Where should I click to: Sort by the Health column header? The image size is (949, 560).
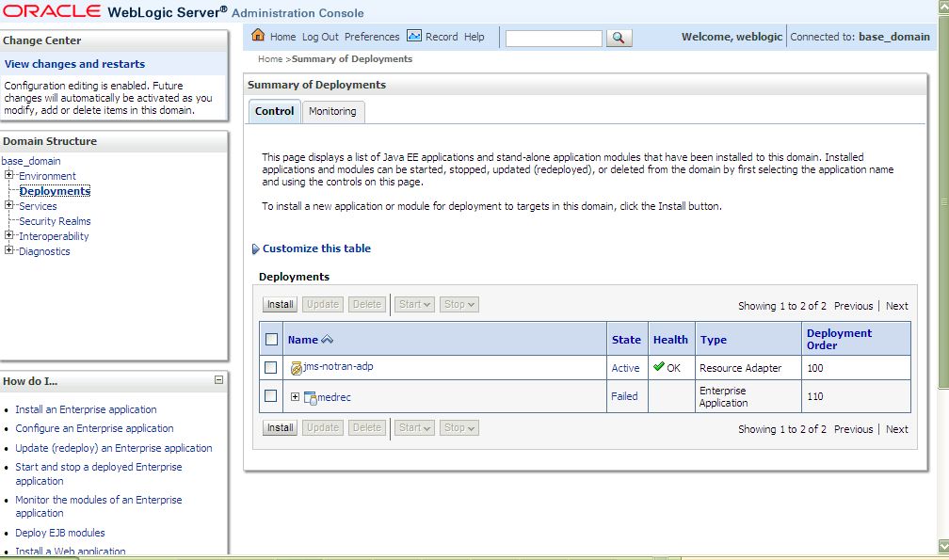coord(670,340)
